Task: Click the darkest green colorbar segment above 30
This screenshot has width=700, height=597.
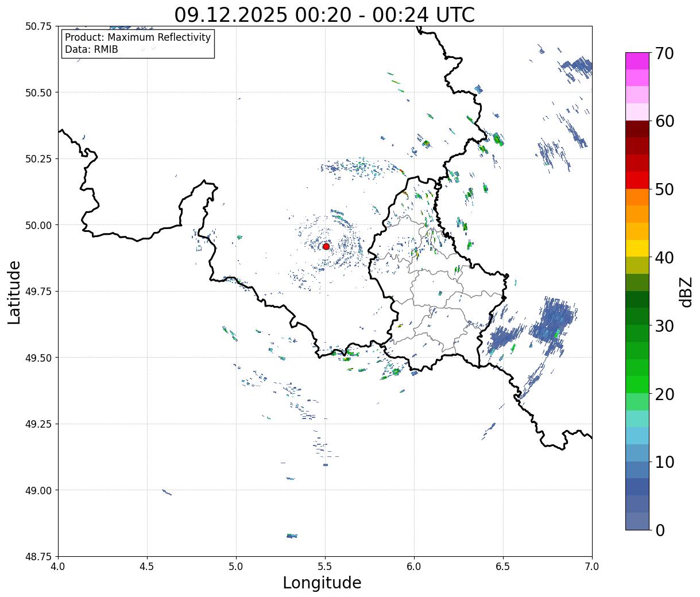Action: point(637,299)
